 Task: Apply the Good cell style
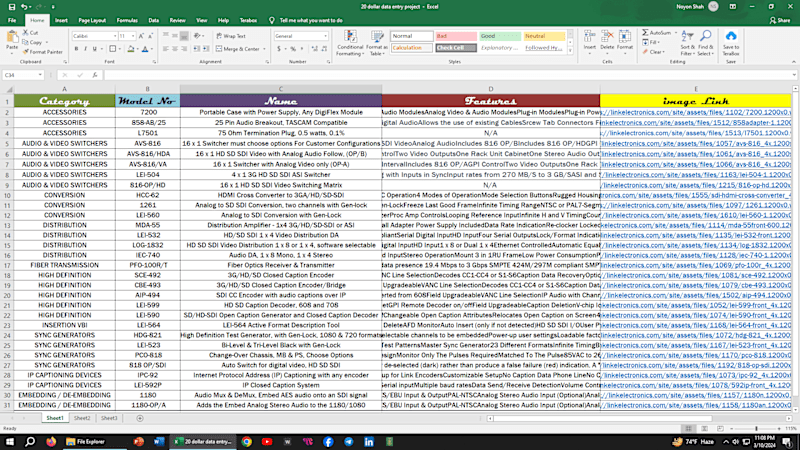click(499, 36)
